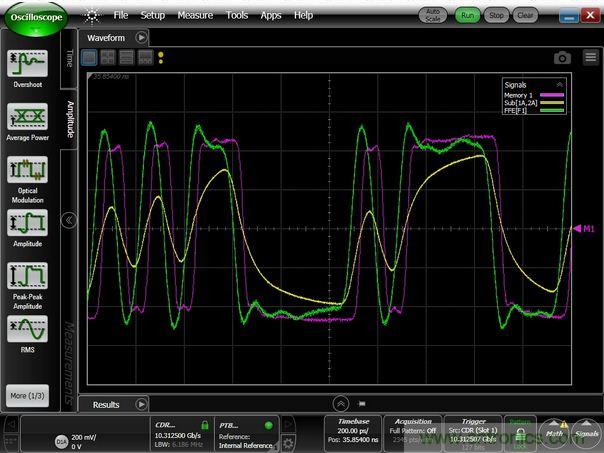
Task: Expand the Results panel arrow
Action: [141, 405]
